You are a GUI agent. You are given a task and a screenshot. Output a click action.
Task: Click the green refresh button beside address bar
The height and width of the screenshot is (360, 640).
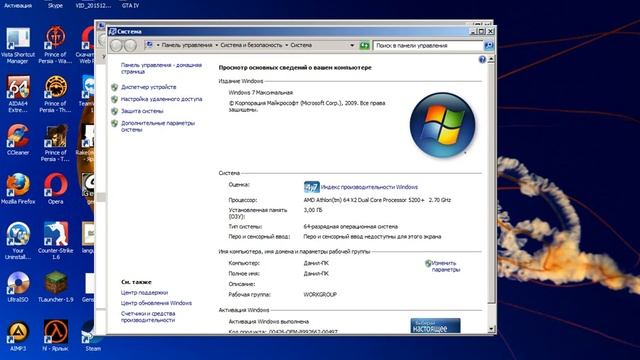tap(364, 45)
